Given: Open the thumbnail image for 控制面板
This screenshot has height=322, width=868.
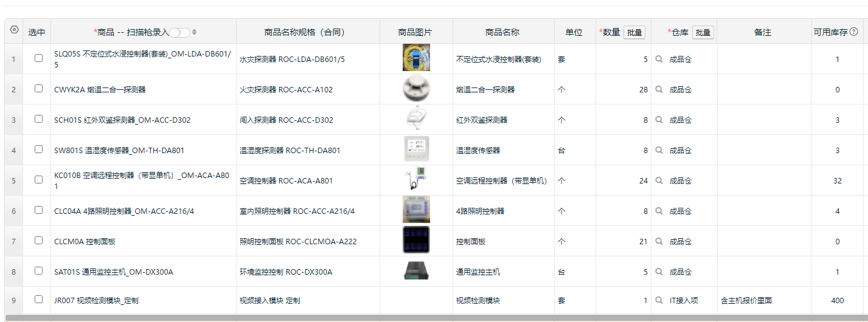Looking at the screenshot, I should pos(416,240).
